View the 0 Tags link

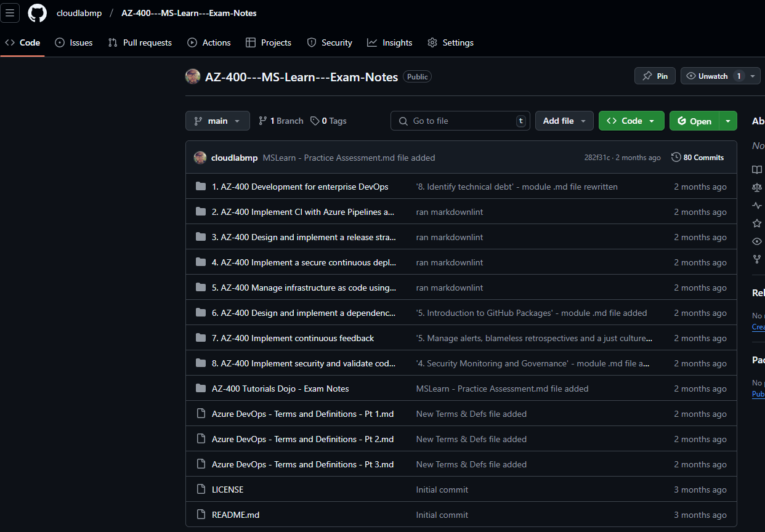pos(328,121)
